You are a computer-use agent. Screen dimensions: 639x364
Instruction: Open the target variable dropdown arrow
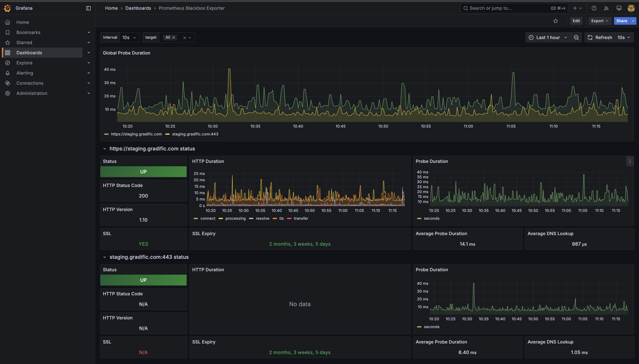click(190, 38)
